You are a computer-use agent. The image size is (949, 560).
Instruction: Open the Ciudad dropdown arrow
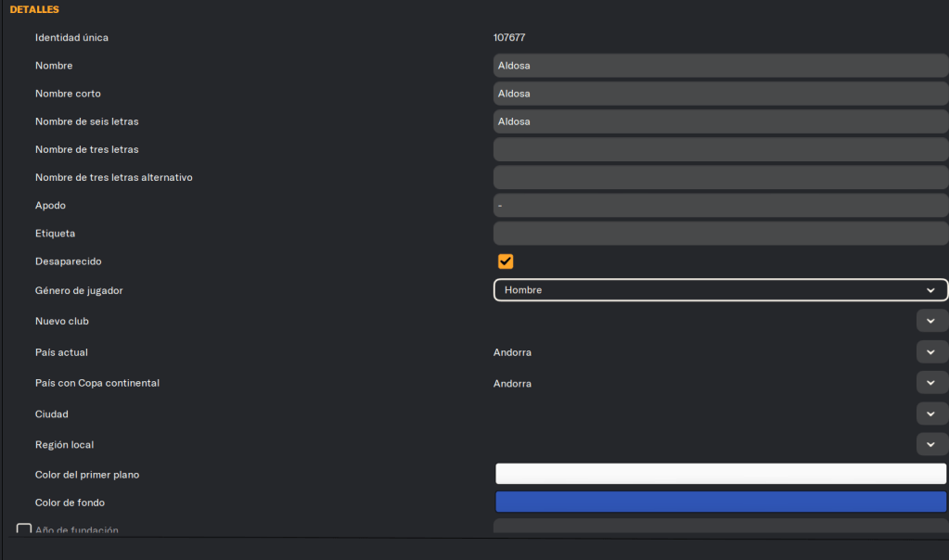tap(931, 414)
